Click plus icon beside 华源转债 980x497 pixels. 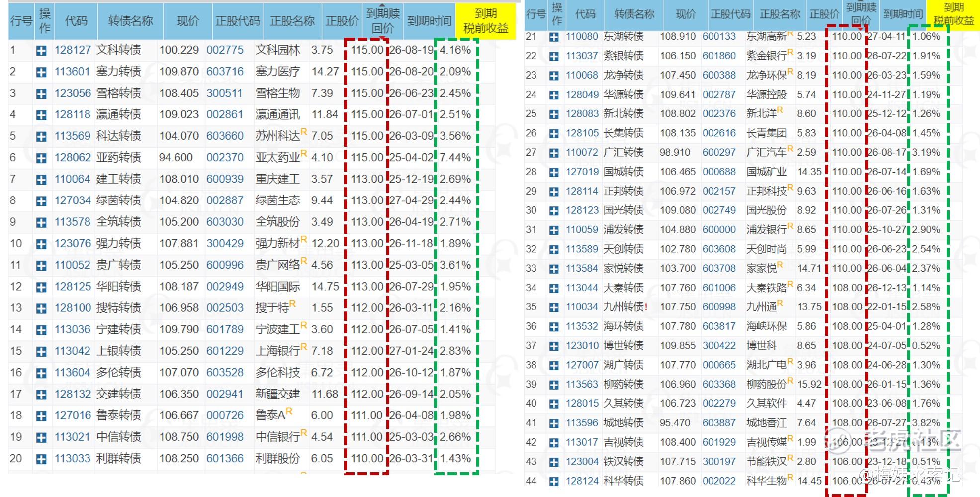pos(553,95)
